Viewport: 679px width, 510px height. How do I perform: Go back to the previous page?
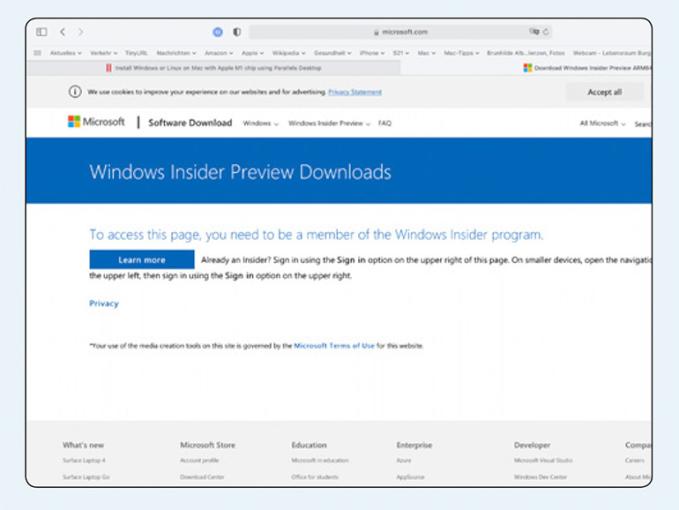[x=63, y=32]
